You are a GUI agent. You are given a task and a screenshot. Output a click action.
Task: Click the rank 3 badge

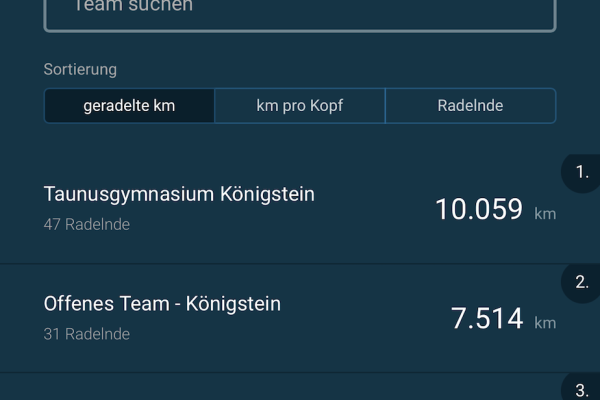click(x=582, y=389)
